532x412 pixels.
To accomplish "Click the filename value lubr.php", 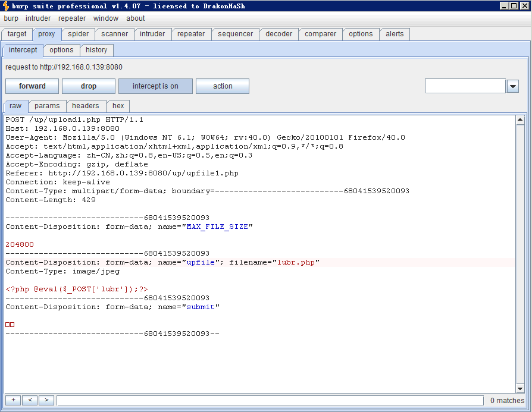I will [296, 262].
